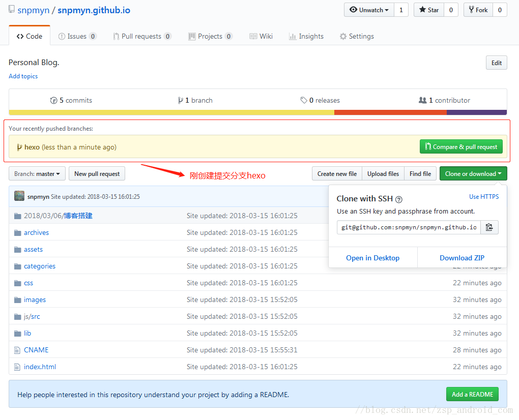Click the folder icon for images
This screenshot has height=420, width=519.
point(17,300)
